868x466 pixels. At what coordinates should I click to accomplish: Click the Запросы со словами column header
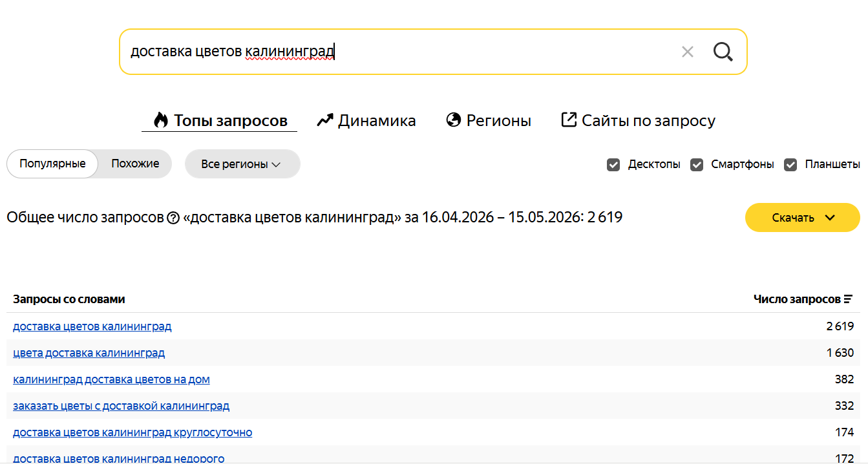coord(69,299)
